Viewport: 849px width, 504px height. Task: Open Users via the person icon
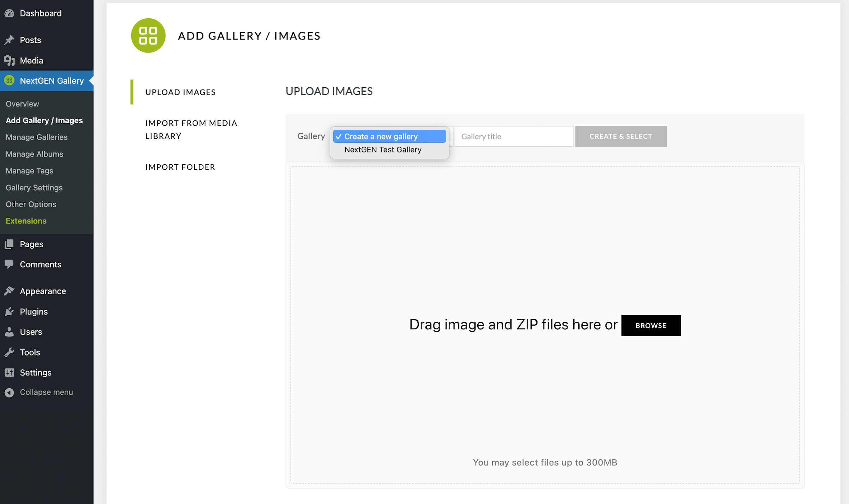point(9,331)
